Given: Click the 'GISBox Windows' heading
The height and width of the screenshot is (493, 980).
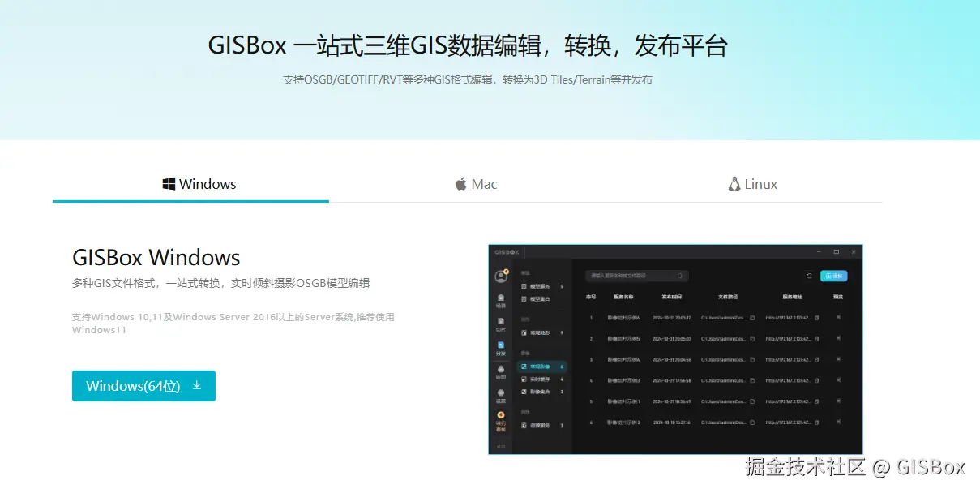Looking at the screenshot, I should click(x=156, y=258).
